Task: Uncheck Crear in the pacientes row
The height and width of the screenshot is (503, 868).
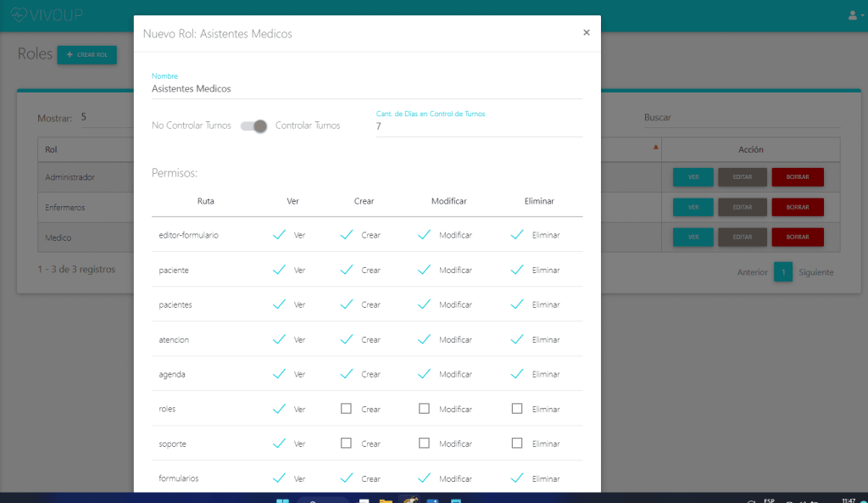Action: click(x=347, y=305)
